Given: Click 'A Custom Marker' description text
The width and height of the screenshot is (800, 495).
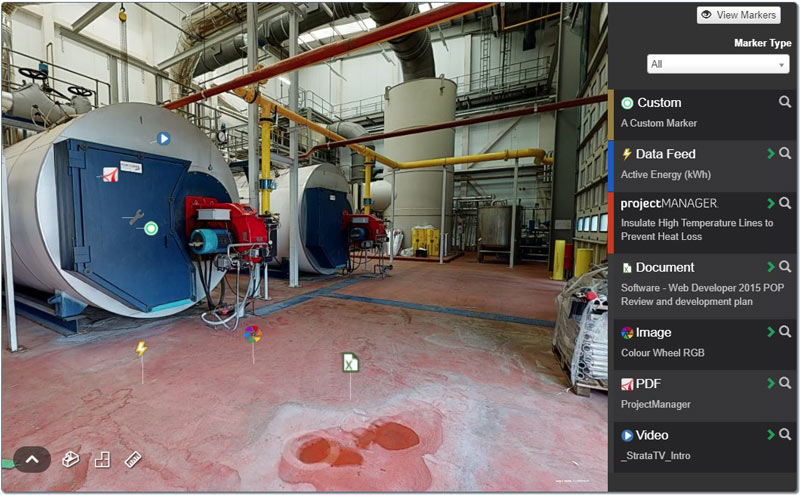Looking at the screenshot, I should pos(659,123).
